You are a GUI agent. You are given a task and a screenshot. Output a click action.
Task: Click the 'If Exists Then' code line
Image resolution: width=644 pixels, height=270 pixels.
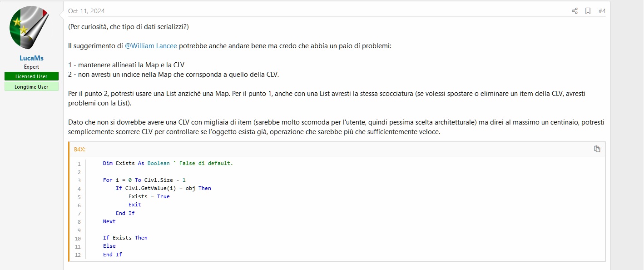click(x=125, y=238)
